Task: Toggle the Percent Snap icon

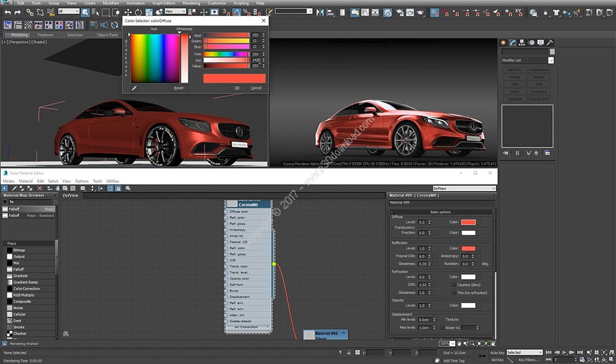Action: point(247,12)
